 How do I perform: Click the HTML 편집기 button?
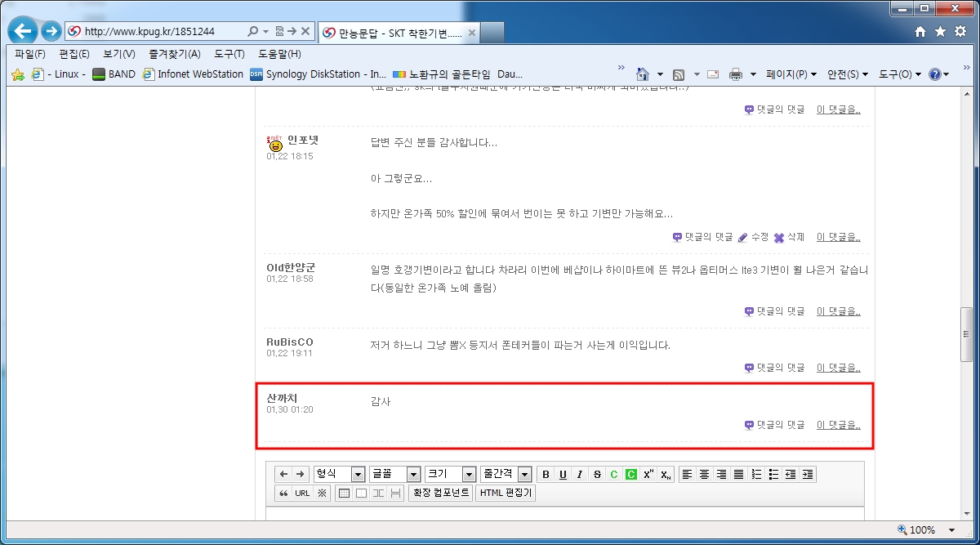506,493
